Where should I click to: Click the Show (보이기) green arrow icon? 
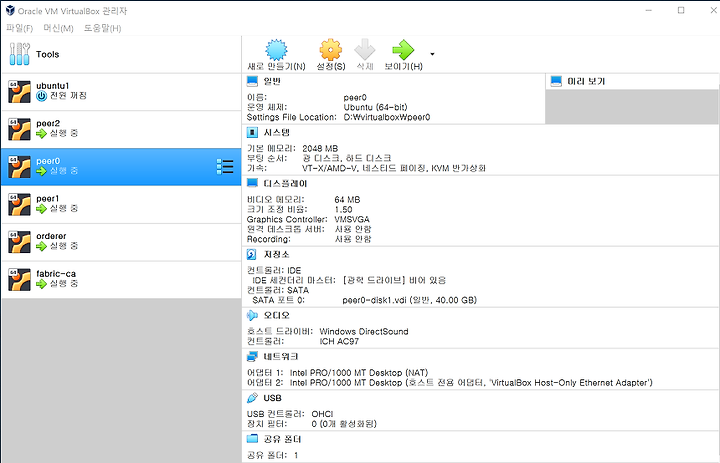pyautogui.click(x=403, y=50)
